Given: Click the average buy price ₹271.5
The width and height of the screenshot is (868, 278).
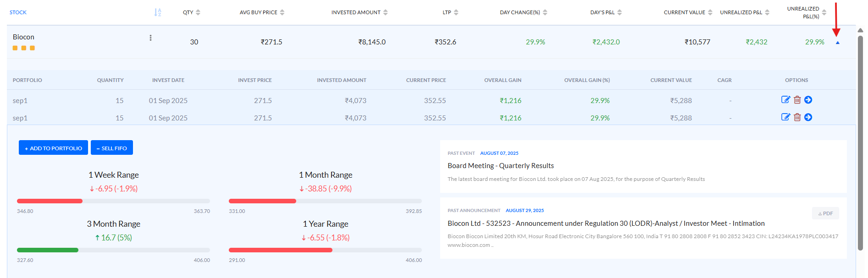Looking at the screenshot, I should [x=271, y=42].
